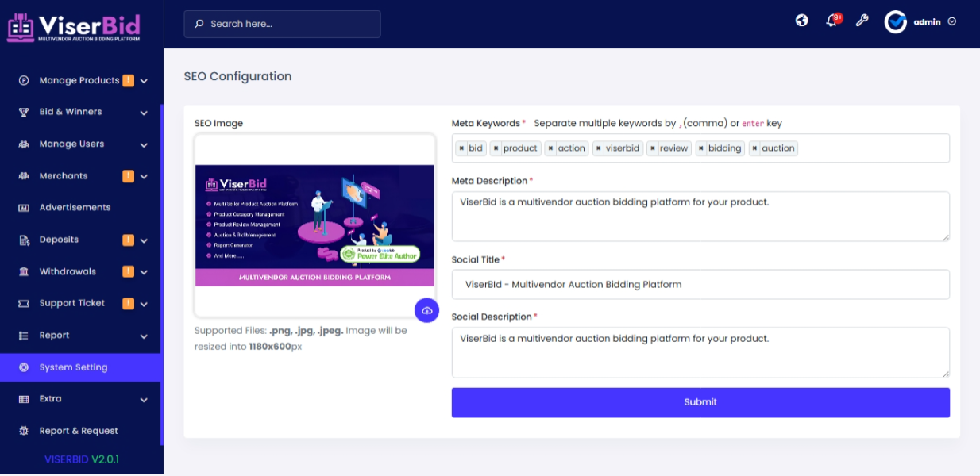The image size is (980, 476).
Task: Expand Support Ticket chevron
Action: (x=144, y=304)
